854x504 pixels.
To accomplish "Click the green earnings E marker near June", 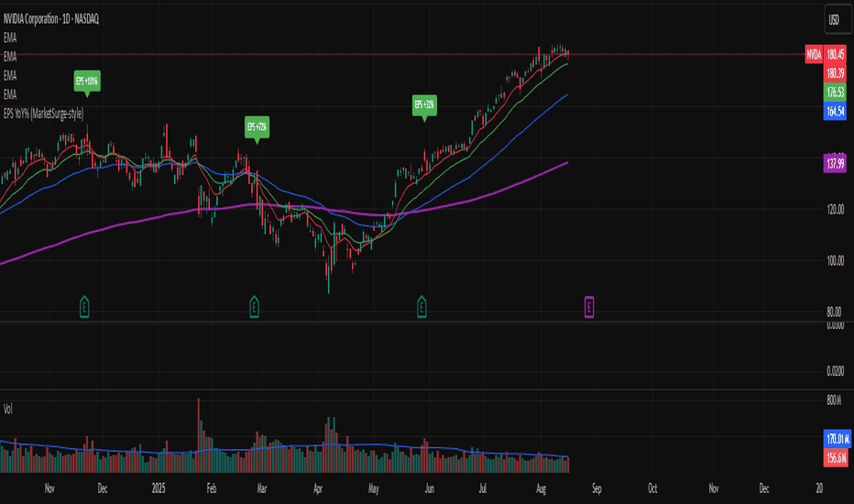I will (x=422, y=307).
